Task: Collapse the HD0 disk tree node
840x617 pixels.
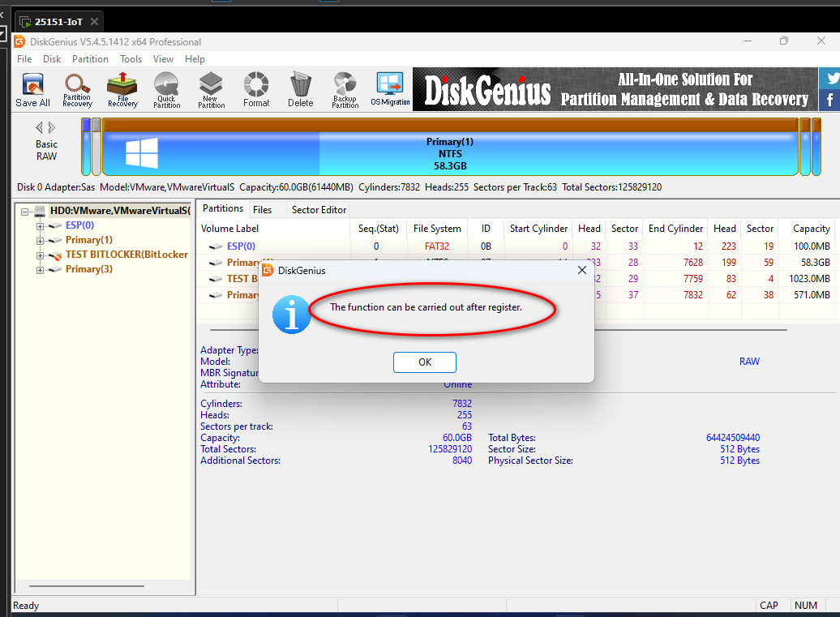Action: (x=24, y=212)
